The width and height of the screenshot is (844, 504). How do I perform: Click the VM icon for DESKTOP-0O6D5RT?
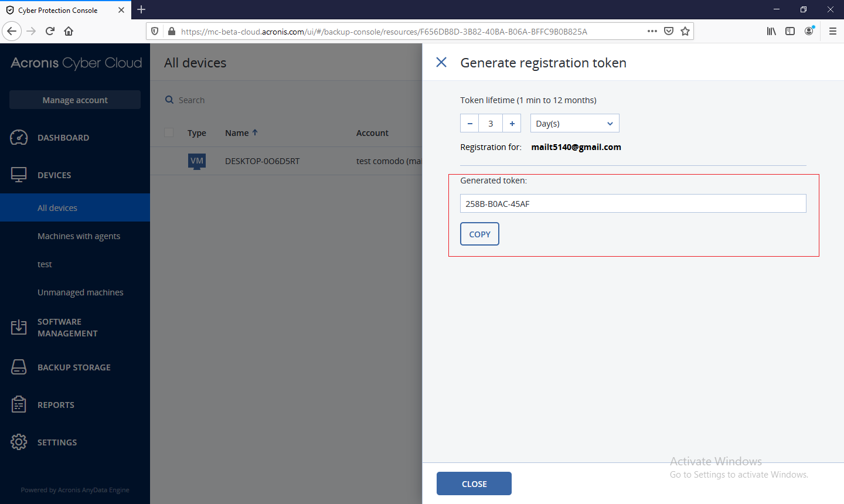[197, 161]
